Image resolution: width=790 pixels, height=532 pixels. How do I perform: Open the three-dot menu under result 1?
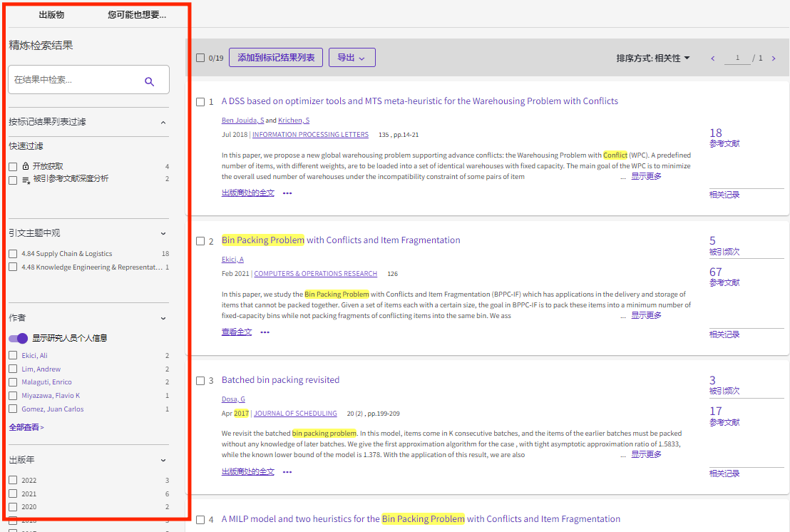tap(287, 193)
